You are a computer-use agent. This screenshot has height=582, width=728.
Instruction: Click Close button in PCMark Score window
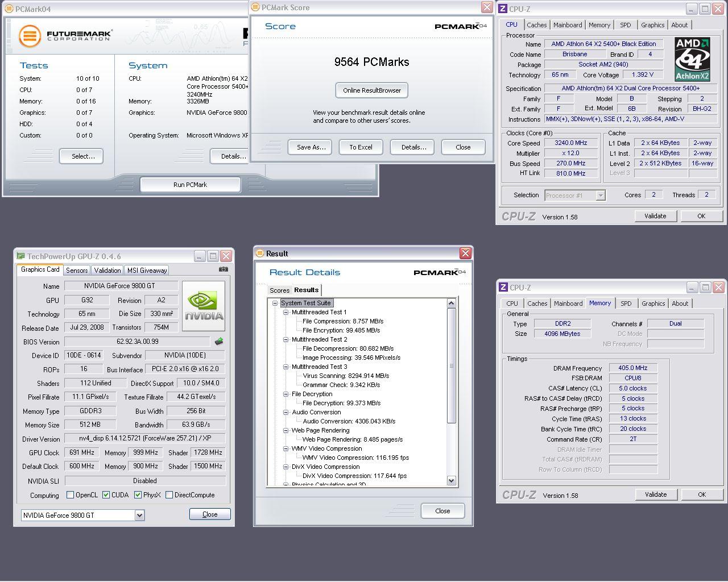click(463, 147)
